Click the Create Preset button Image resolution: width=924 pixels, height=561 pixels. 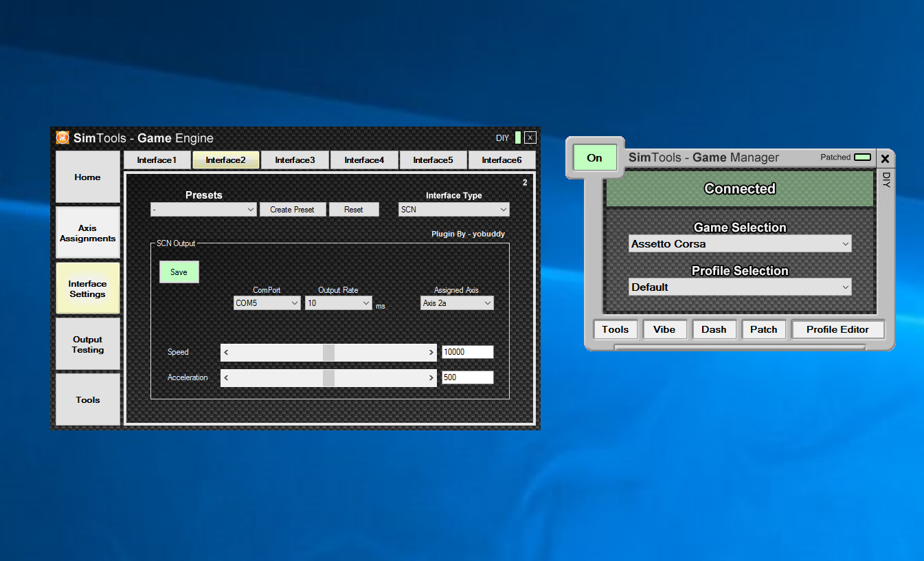(x=292, y=210)
